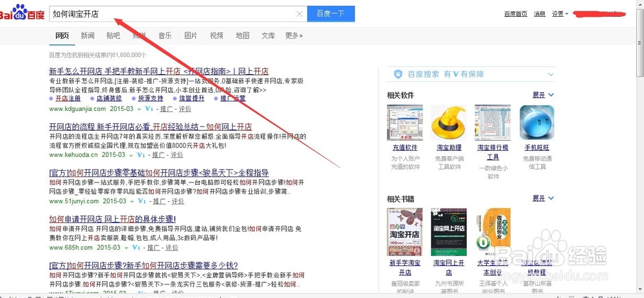The image size is (644, 298).
Task: Open result 新手怎么开网店 手把手教新手网上开店
Action: coord(158,71)
